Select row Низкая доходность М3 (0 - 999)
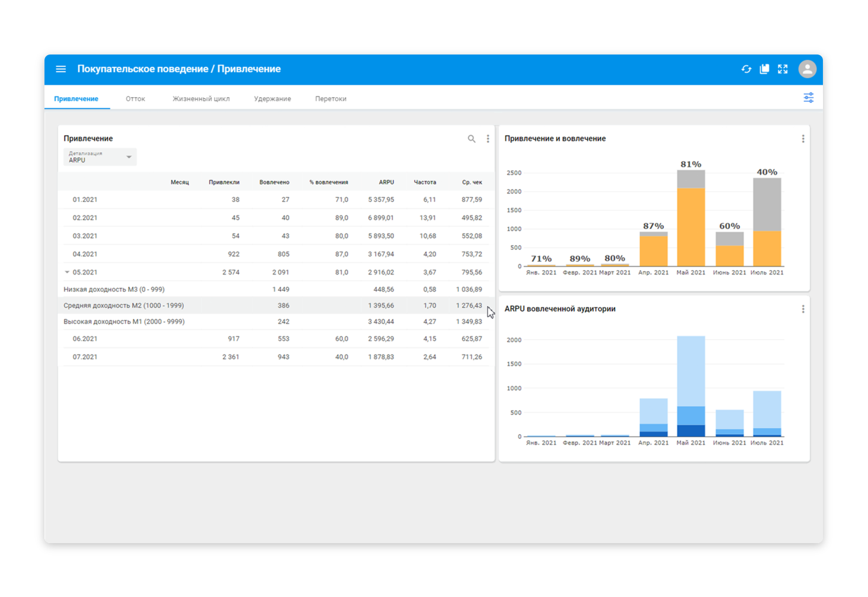 (x=276, y=290)
